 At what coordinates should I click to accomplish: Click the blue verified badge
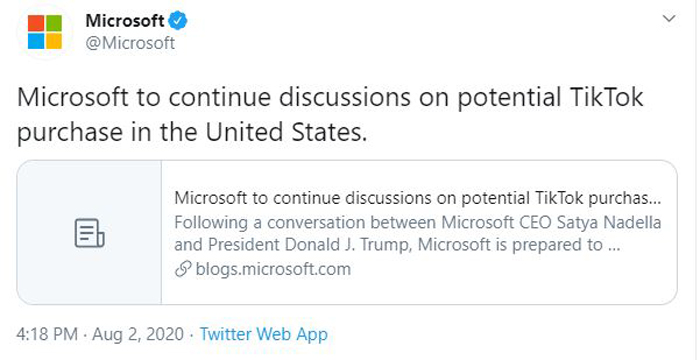point(180,21)
